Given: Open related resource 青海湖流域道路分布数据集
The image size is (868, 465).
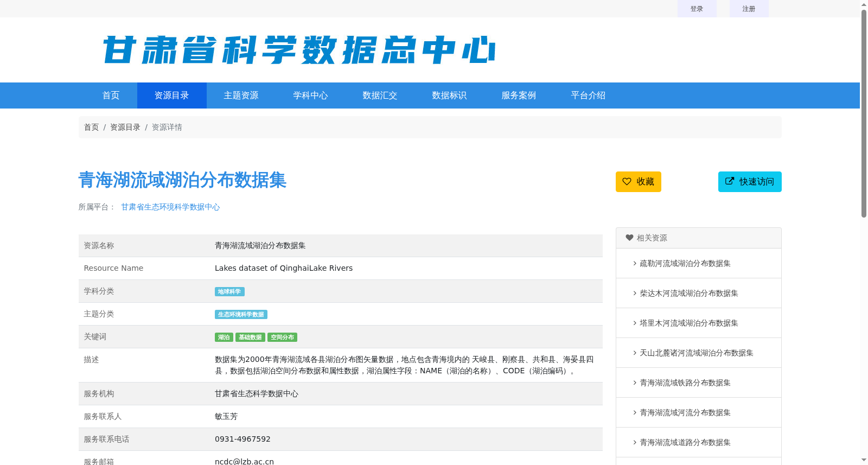Looking at the screenshot, I should click(x=685, y=442).
